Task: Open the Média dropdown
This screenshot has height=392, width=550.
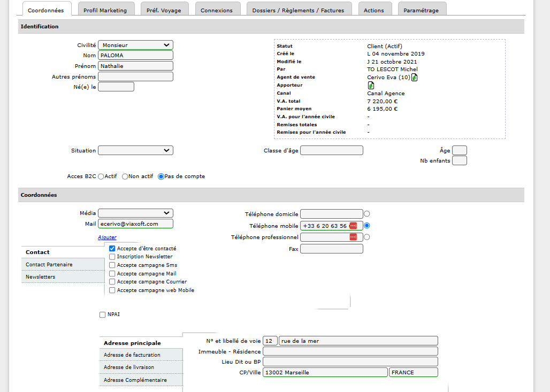Action: (136, 213)
